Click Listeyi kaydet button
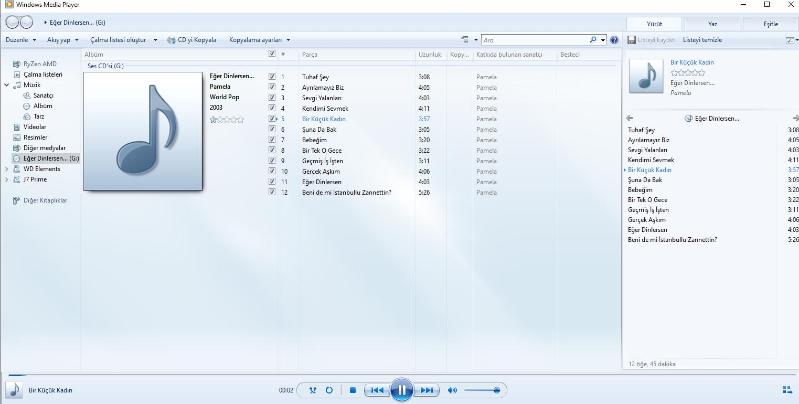 click(651, 40)
